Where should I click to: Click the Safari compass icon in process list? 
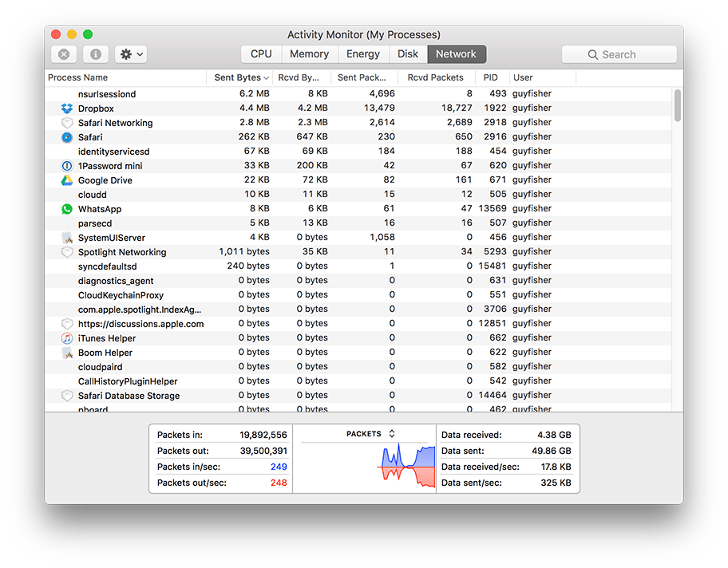point(66,136)
